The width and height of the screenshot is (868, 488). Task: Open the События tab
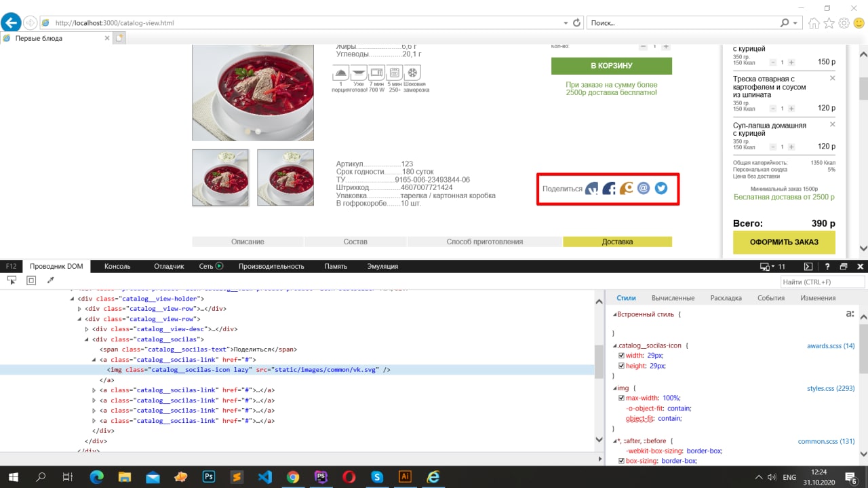(770, 298)
